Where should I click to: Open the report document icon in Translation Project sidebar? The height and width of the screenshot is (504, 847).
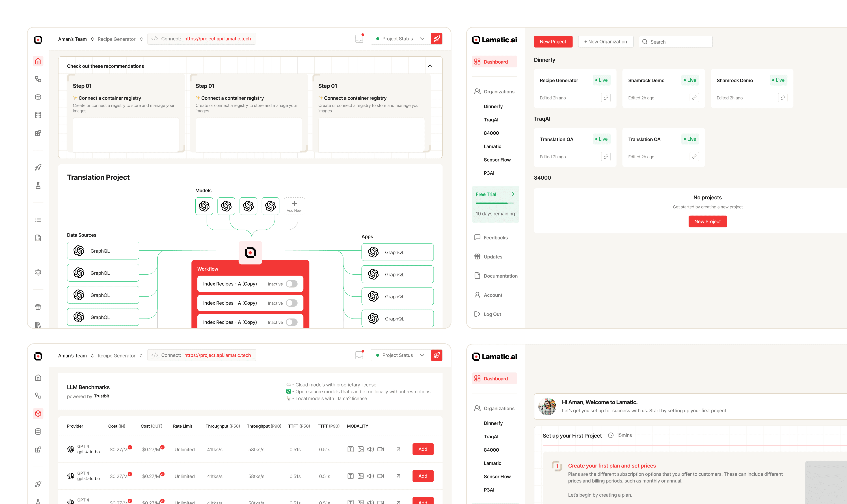pos(38,238)
